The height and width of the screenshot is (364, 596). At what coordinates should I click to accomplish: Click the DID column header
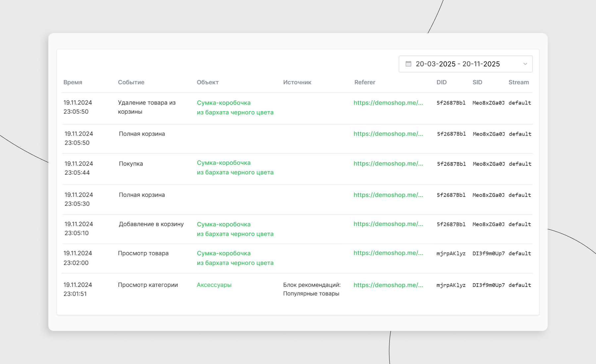click(x=441, y=82)
